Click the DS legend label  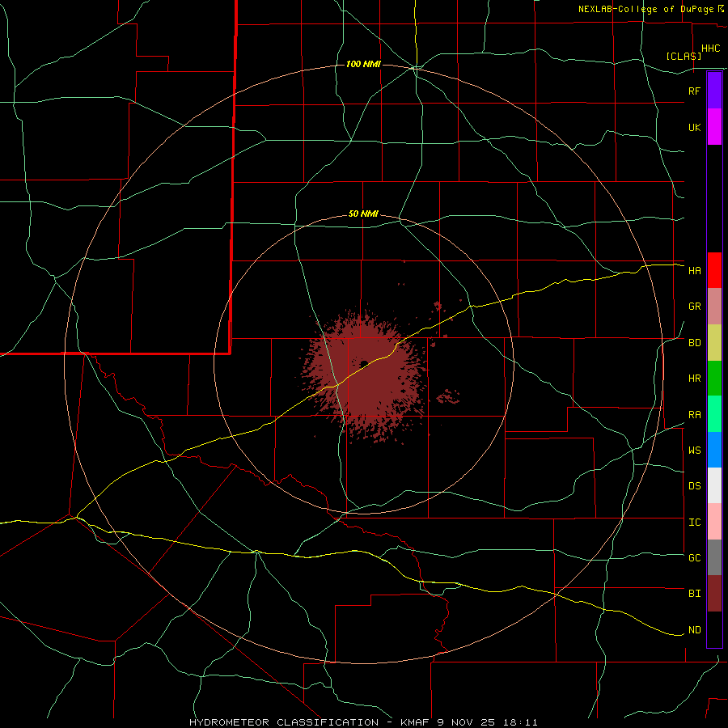[694, 485]
